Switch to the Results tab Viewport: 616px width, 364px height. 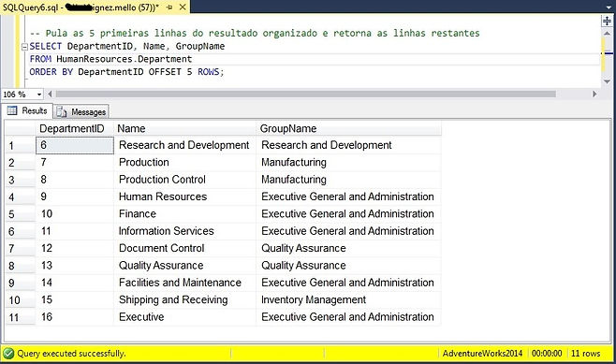coord(27,110)
